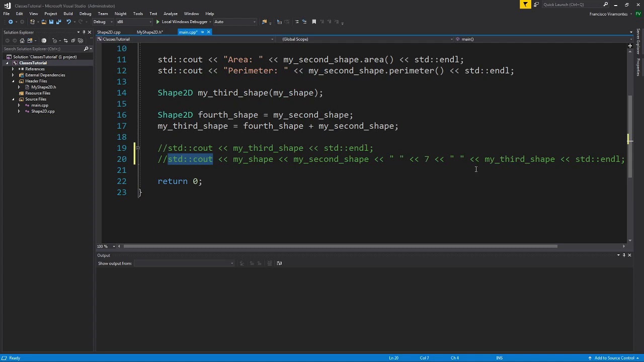Click the Save All toolbar icon
Viewport: 644px width, 362px height.
pos(58,22)
